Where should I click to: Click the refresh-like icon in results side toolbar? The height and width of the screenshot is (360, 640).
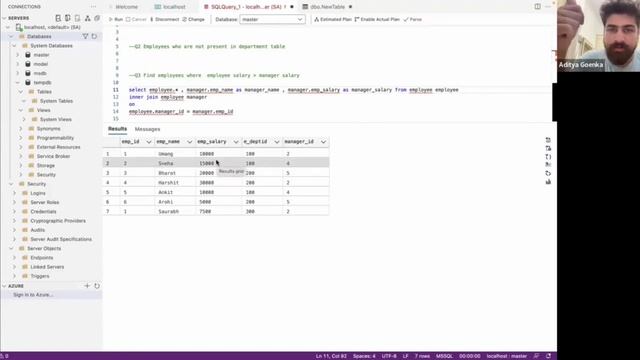[x=548, y=173]
